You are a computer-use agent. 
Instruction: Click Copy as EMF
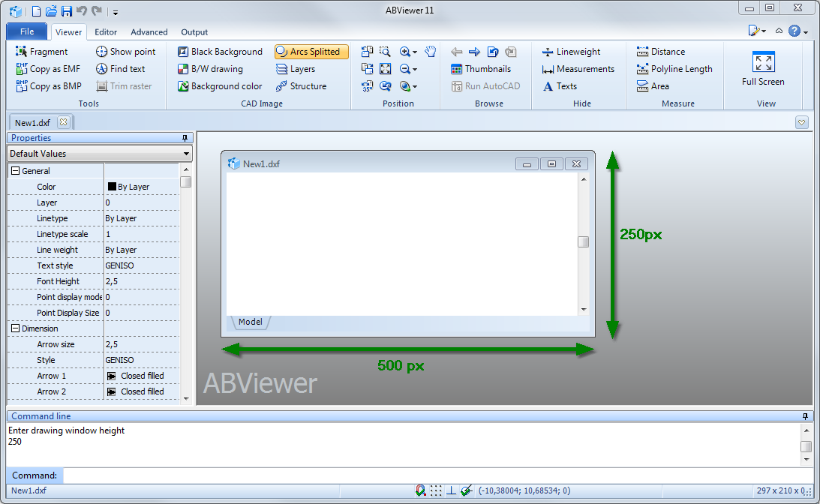(48, 68)
